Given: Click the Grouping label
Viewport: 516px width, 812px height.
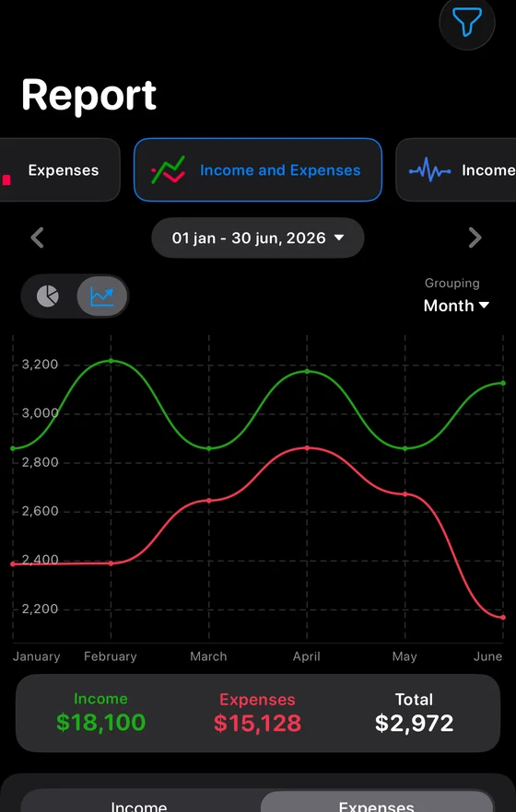Looking at the screenshot, I should [451, 284].
